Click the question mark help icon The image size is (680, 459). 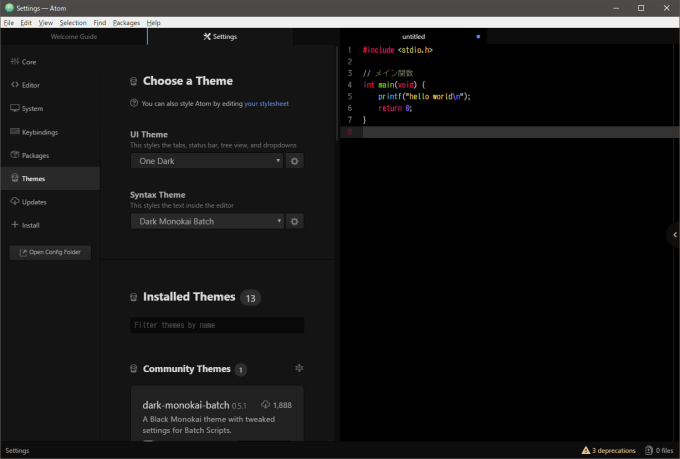(x=134, y=103)
